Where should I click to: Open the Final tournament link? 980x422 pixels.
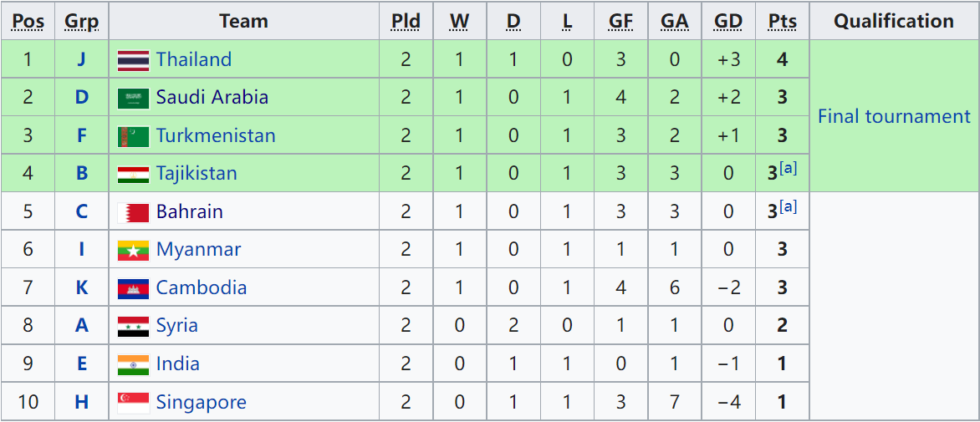[x=895, y=116]
